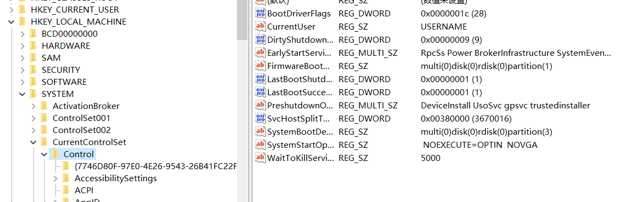The height and width of the screenshot is (202, 644).
Task: Collapse the SYSTEM key chevron
Action: click(22, 94)
